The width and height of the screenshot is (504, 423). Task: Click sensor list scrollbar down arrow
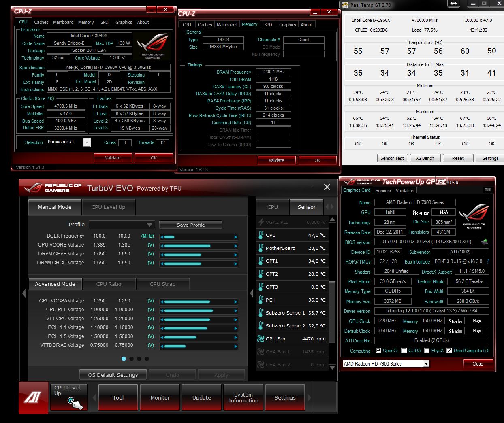click(x=332, y=368)
